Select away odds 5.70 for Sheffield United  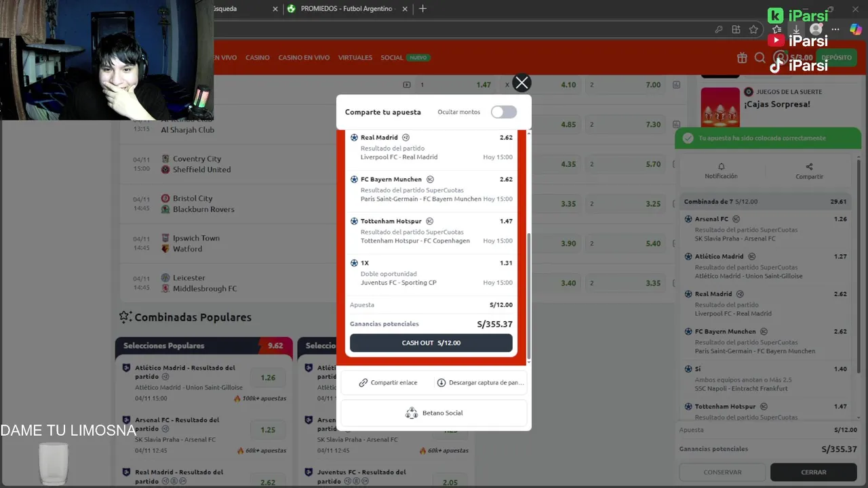(627, 164)
